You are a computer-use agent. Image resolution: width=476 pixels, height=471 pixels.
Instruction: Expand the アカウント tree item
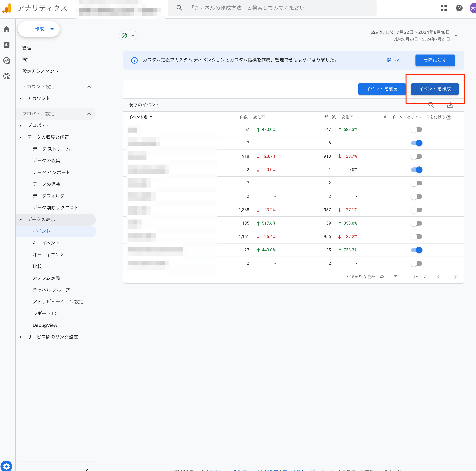coord(20,99)
